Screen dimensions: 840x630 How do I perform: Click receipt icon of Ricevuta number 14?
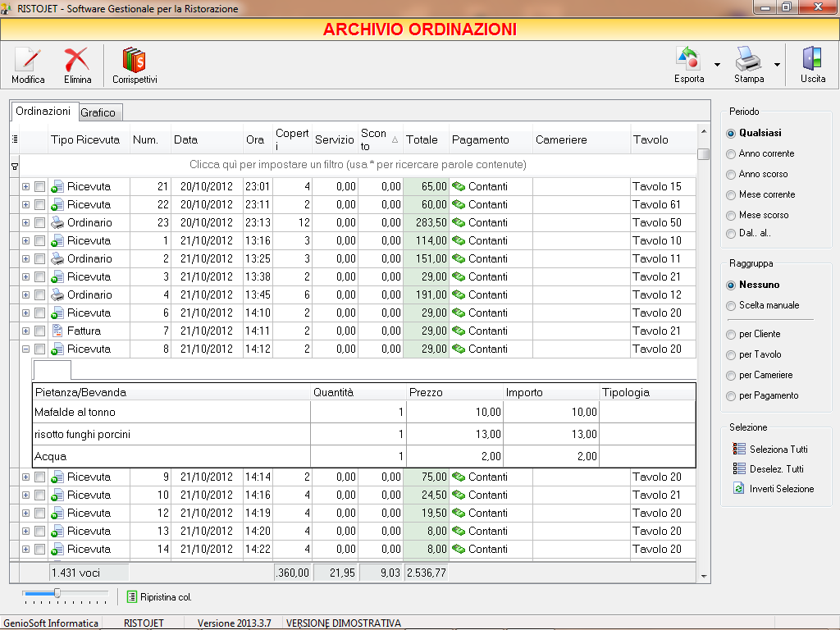57,549
